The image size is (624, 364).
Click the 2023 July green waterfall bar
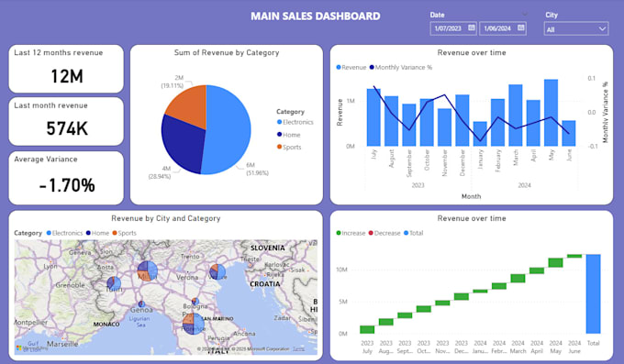[x=367, y=329]
